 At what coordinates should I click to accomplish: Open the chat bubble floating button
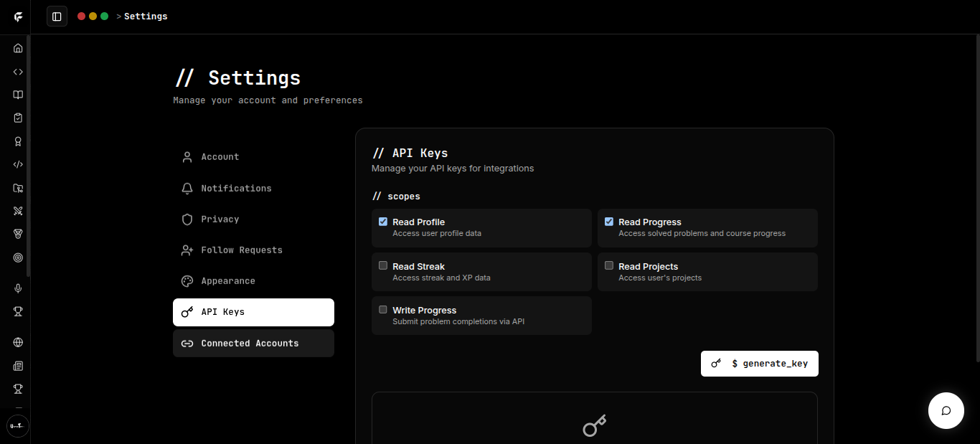tap(946, 411)
